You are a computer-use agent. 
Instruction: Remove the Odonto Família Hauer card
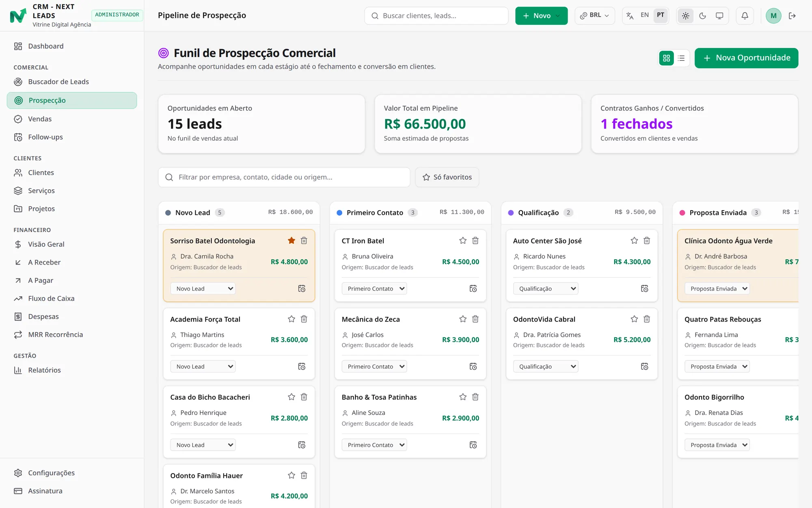tap(304, 475)
